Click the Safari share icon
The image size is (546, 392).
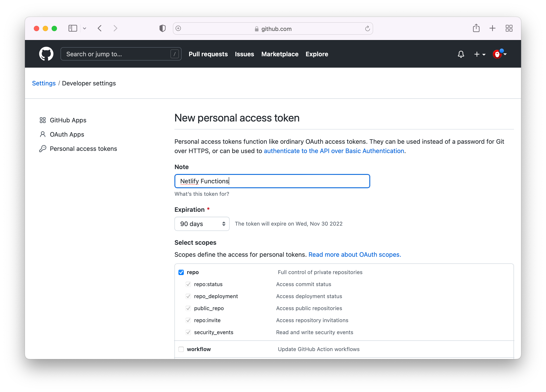(476, 28)
